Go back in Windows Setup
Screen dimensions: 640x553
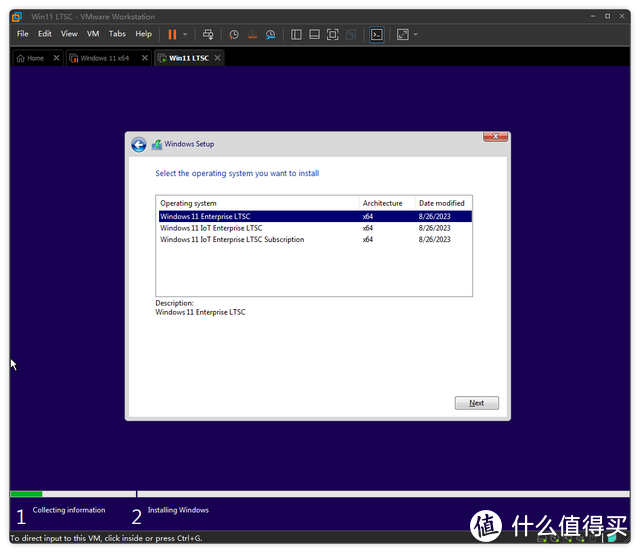[x=139, y=144]
